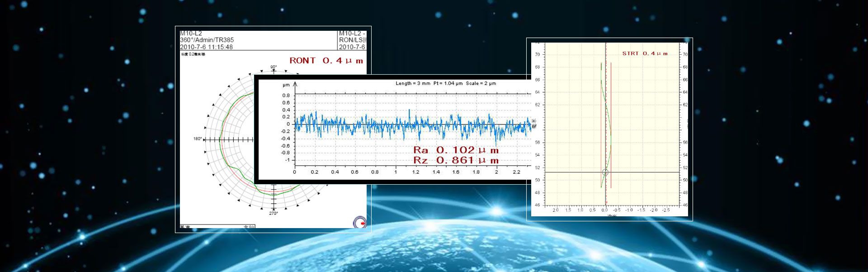Click the "M10-L2" title at top left of report

[191, 33]
